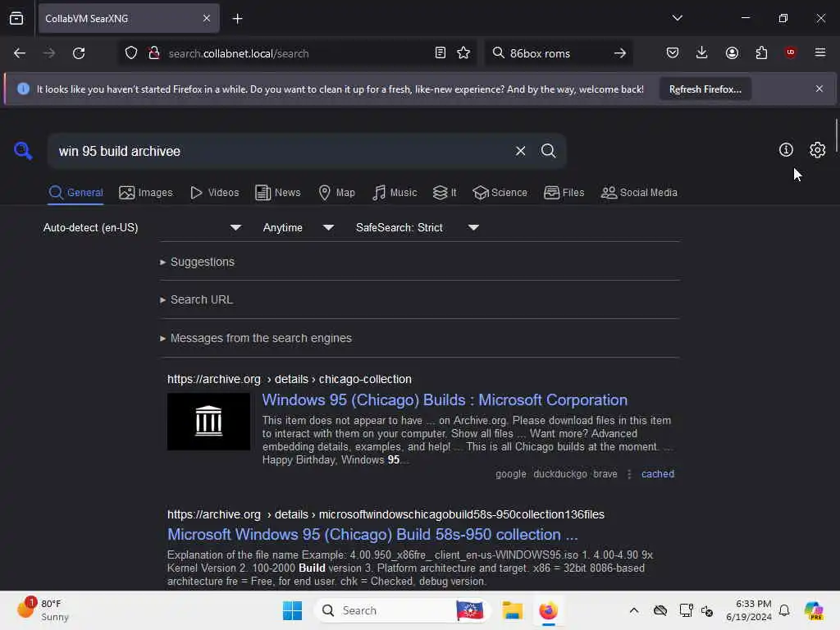The width and height of the screenshot is (840, 630).
Task: Switch to the Social Media tab
Action: (x=639, y=193)
